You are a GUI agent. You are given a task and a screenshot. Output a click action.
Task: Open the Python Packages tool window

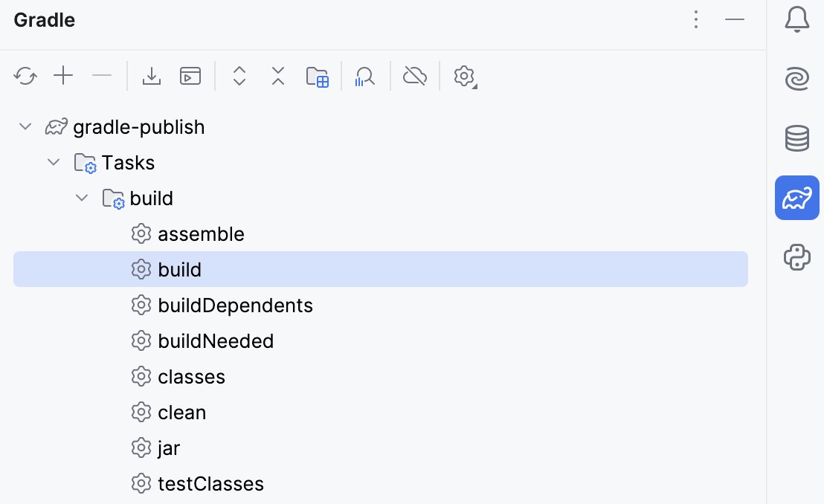tap(796, 257)
